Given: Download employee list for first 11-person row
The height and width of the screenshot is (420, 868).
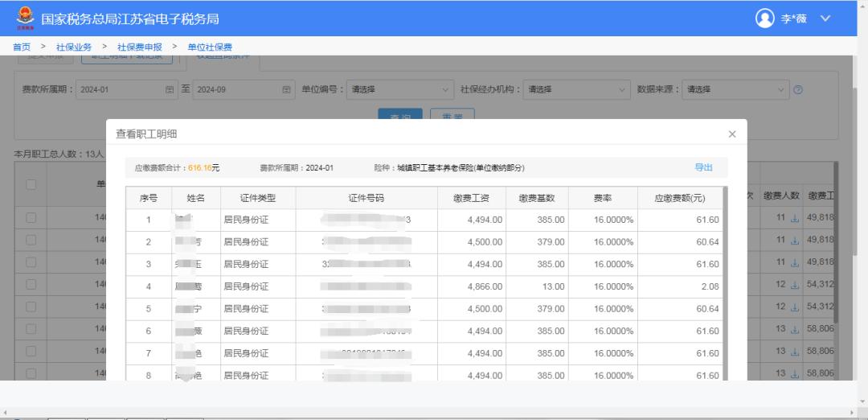Looking at the screenshot, I should (x=795, y=218).
